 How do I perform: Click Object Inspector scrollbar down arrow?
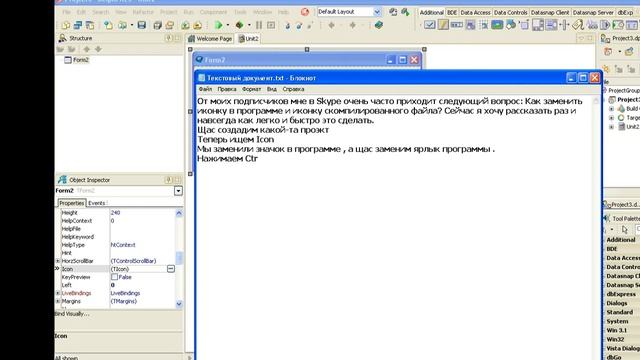pos(179,304)
